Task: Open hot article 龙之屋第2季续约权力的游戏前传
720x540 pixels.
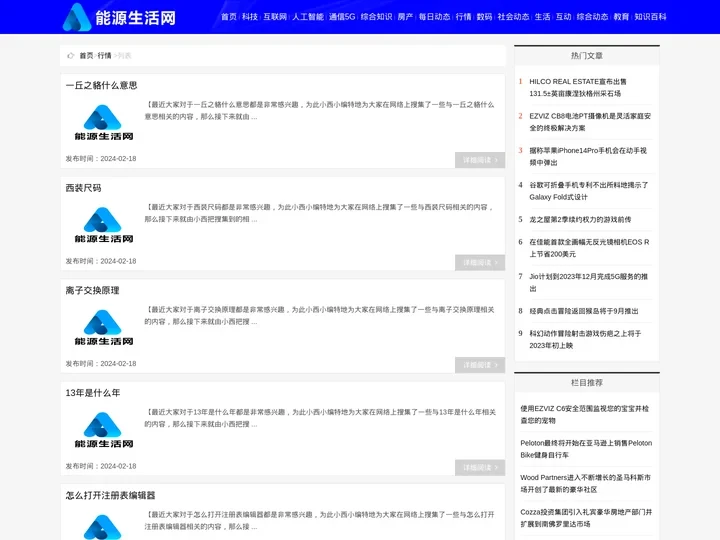Action: coord(580,219)
